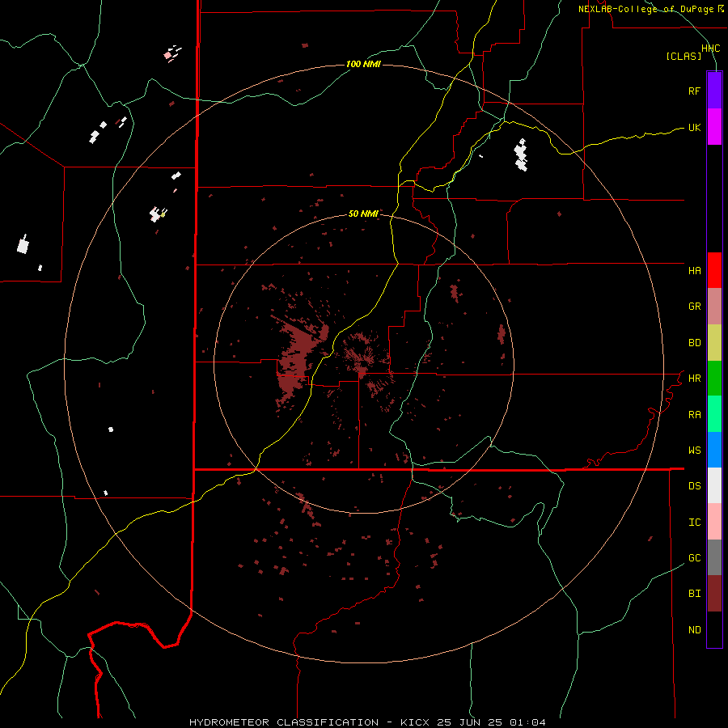Click the BD yellow legend swatch
The image size is (728, 728).
[x=714, y=343]
